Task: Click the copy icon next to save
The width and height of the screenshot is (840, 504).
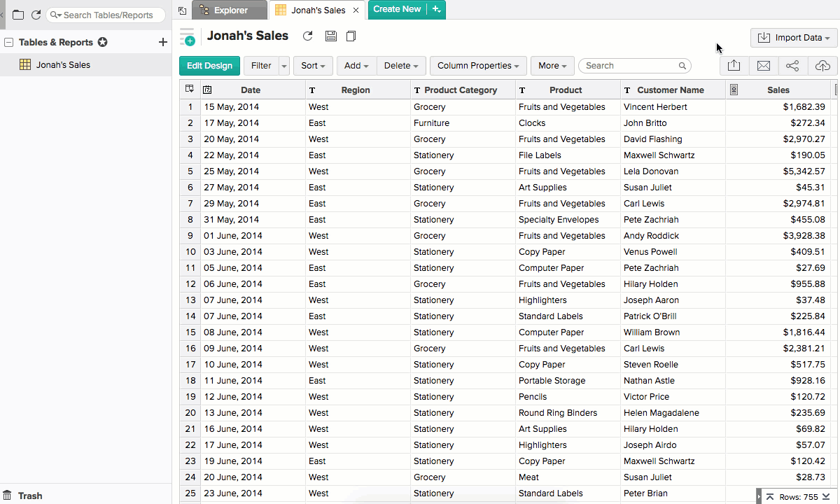Action: tap(351, 36)
